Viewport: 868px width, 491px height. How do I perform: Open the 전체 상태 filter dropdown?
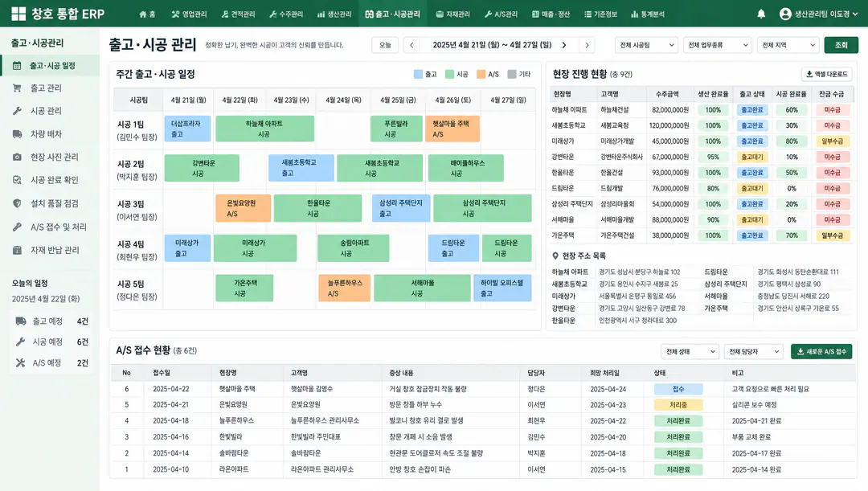[690, 351]
